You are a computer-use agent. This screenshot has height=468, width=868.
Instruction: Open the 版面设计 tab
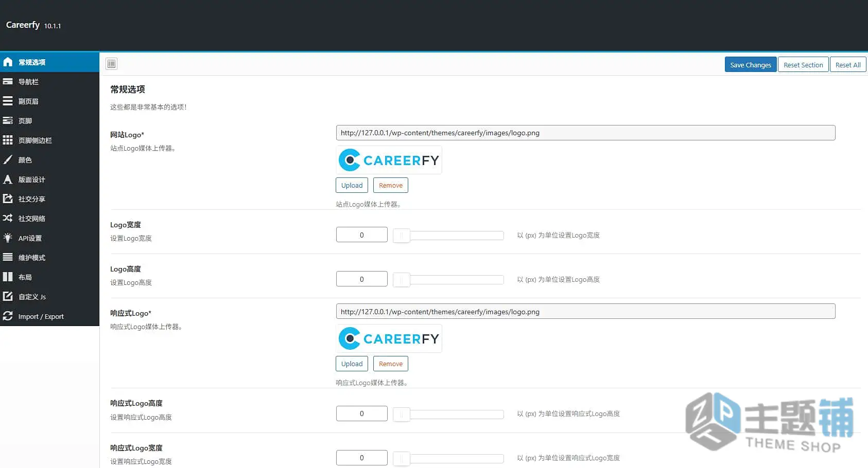click(x=49, y=179)
